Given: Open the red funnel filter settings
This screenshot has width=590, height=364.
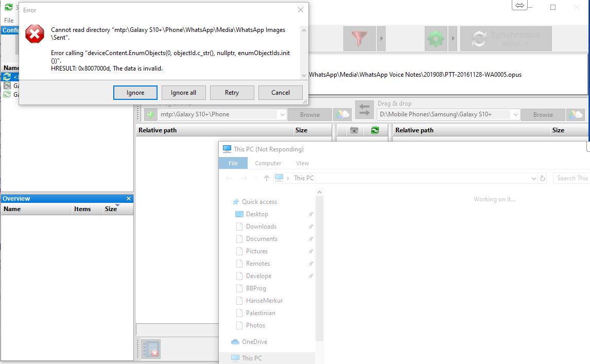Looking at the screenshot, I should coord(359,39).
